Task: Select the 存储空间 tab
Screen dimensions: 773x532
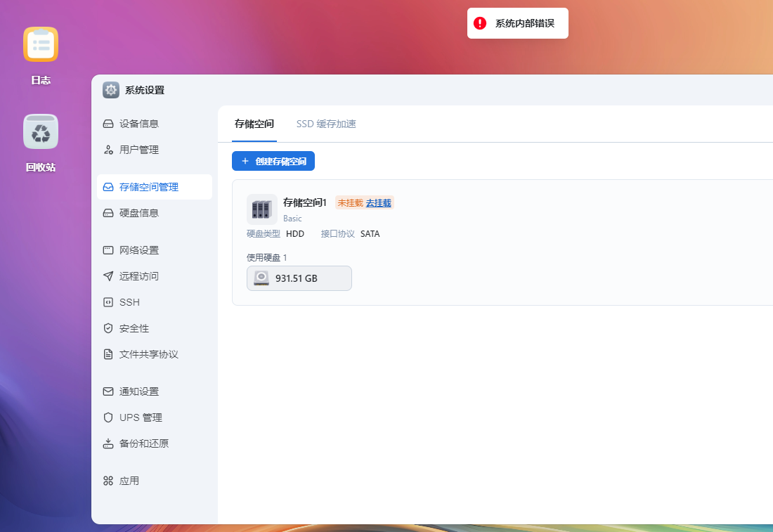Action: click(254, 124)
